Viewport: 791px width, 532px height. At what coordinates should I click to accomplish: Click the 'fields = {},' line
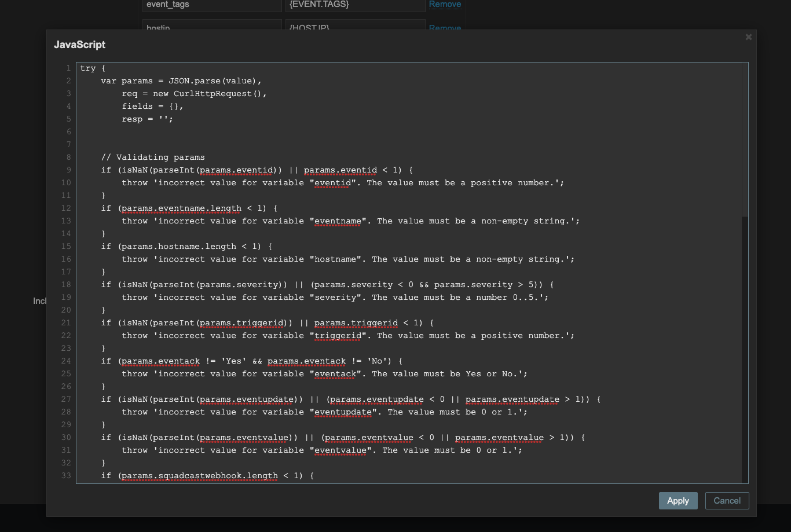[x=152, y=107]
